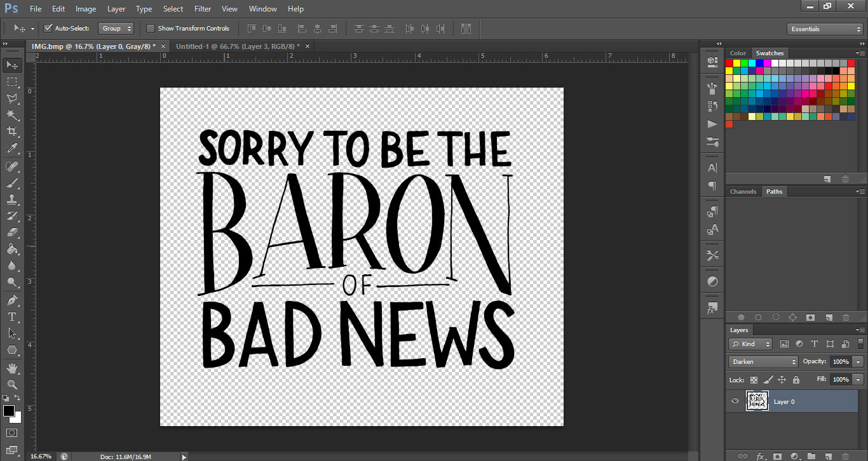Open the Essentials workspace dropdown
The width and height of the screenshot is (868, 461).
point(824,29)
